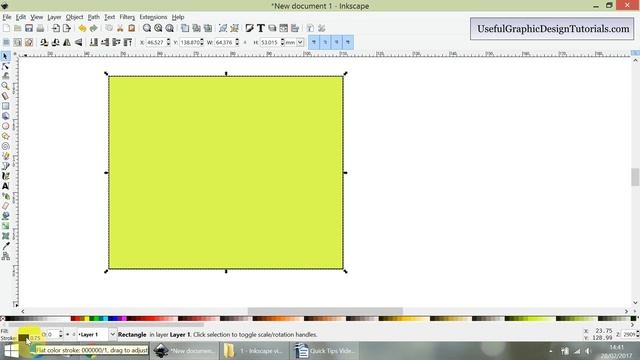Toggle layer visibility eye in status bar
The height and width of the screenshot is (360, 640).
(68, 334)
